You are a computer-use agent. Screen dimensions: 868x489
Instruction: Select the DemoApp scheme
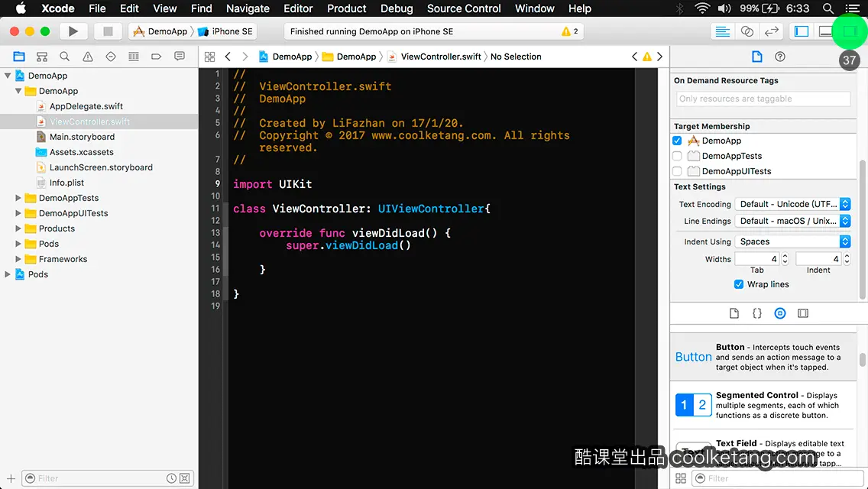[160, 31]
